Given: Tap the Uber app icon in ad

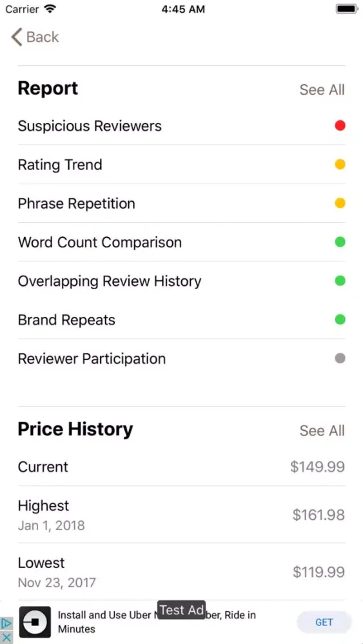Looking at the screenshot, I should tap(35, 622).
